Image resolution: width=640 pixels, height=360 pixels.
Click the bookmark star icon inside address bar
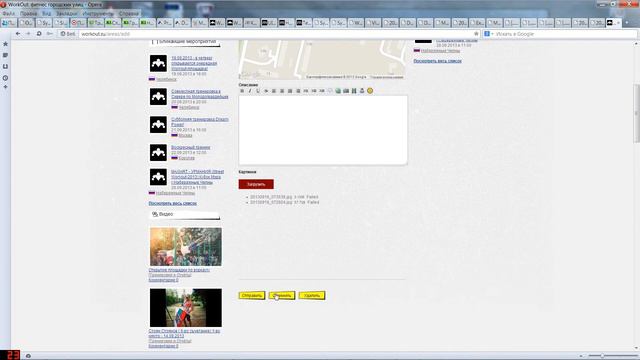point(476,34)
